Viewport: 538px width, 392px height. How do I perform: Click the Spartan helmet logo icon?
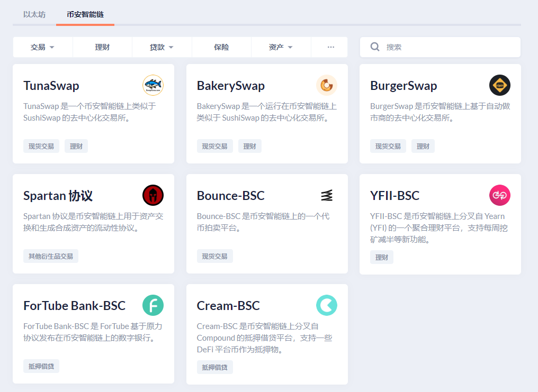153,195
